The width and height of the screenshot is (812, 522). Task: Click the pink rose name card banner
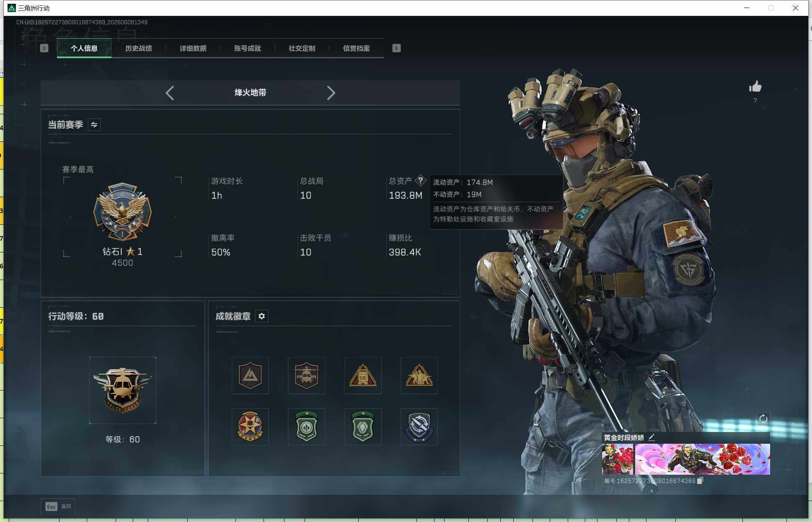(703, 459)
